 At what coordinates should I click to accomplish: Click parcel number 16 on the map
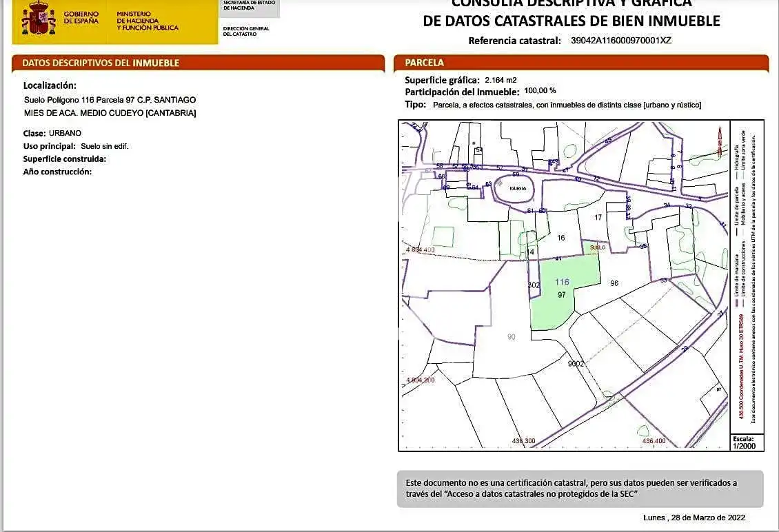(x=561, y=238)
